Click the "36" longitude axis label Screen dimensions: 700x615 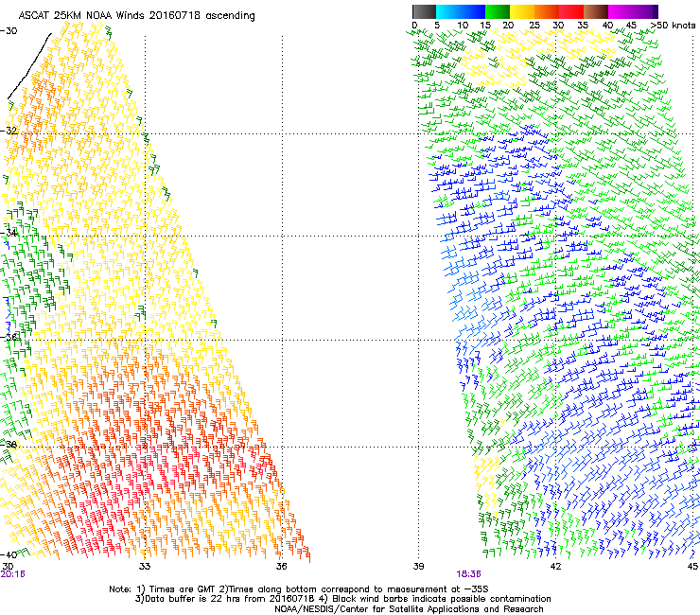281,566
